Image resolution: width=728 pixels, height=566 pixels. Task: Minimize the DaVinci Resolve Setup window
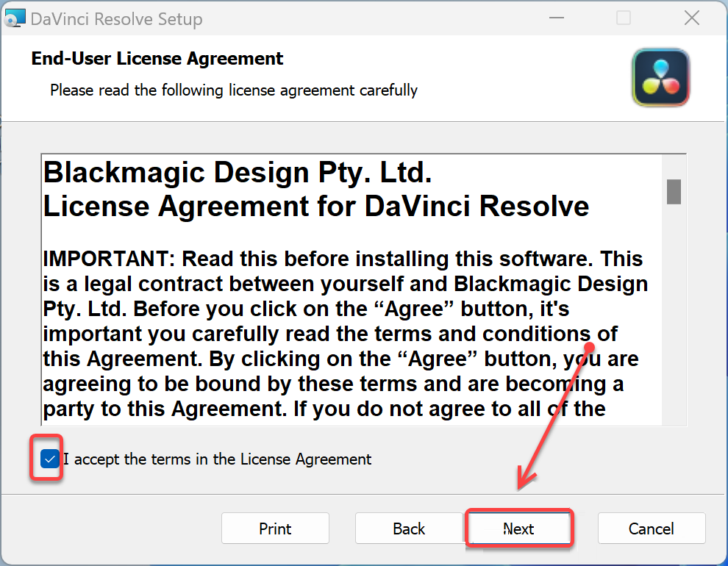click(555, 18)
